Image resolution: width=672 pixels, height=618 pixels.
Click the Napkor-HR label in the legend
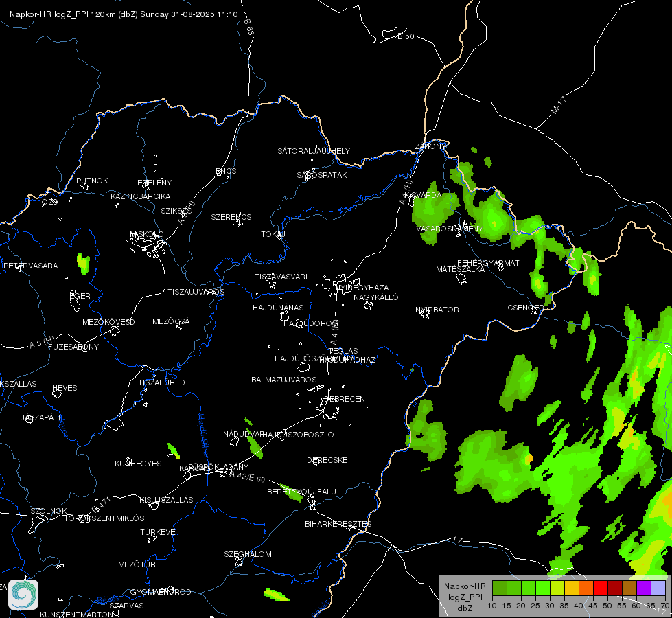(x=465, y=586)
